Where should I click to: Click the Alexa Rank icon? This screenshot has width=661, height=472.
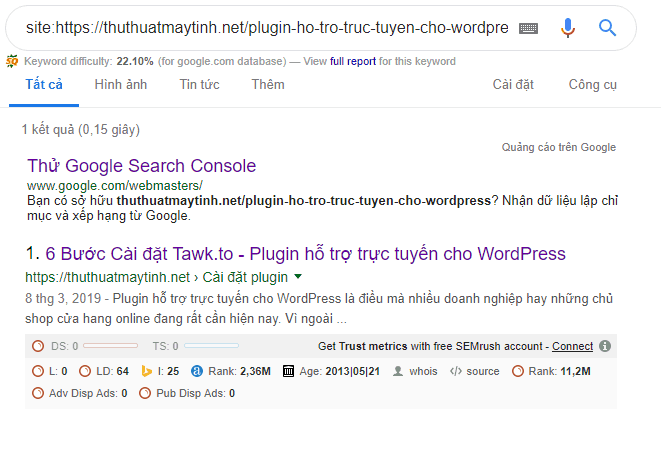197,371
